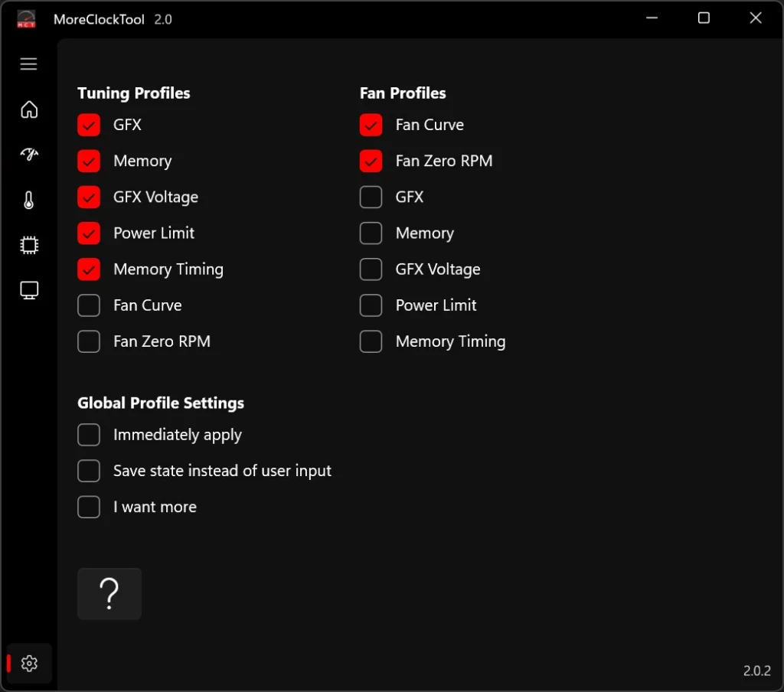
Task: Open the thermometer fan page
Action: pyautogui.click(x=29, y=201)
